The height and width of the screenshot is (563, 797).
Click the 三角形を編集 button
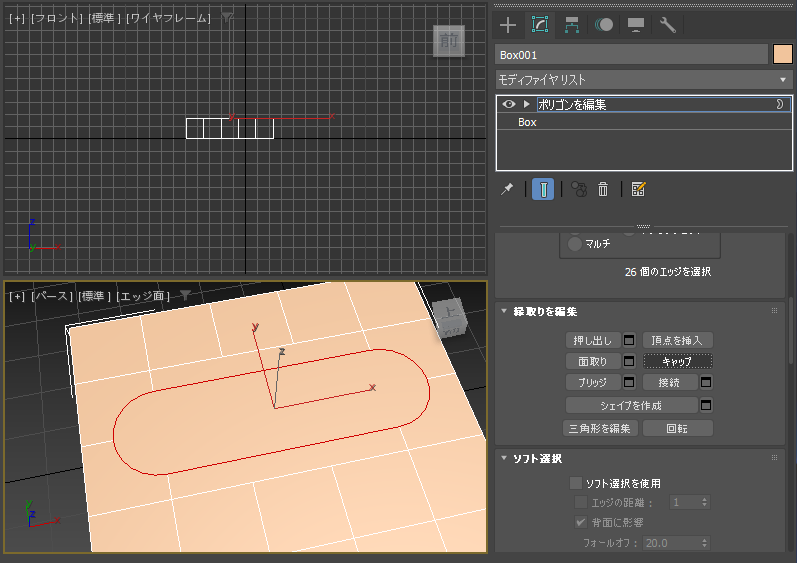click(x=600, y=428)
